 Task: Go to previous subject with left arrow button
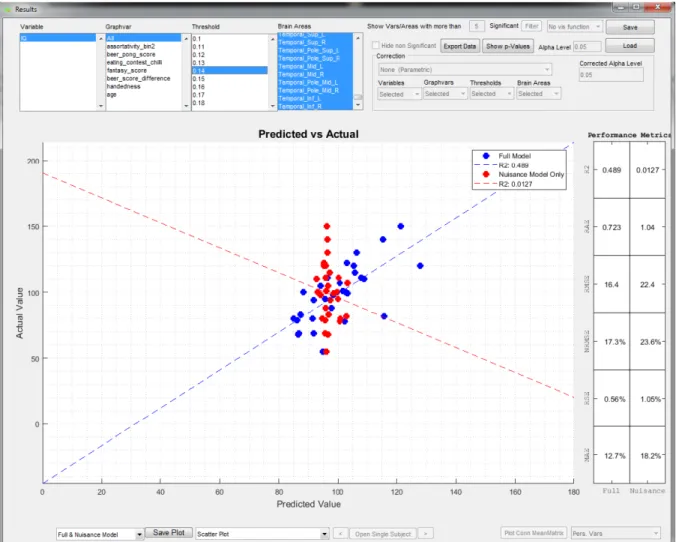coord(340,534)
